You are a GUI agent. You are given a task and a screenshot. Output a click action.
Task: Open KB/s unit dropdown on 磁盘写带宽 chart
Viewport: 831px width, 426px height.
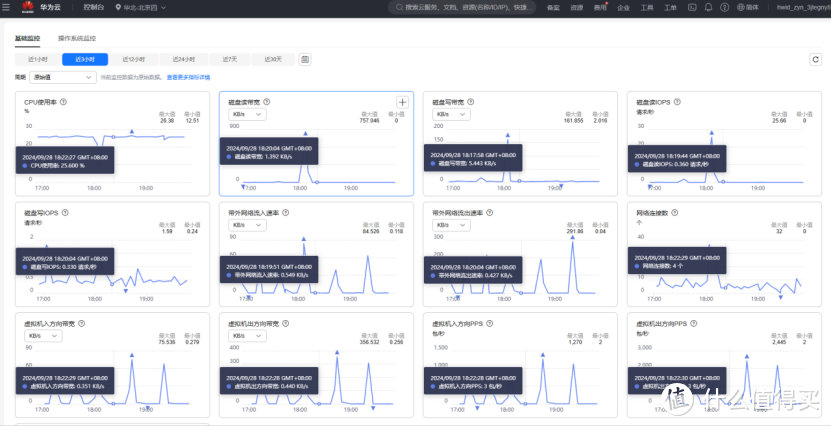[452, 115]
